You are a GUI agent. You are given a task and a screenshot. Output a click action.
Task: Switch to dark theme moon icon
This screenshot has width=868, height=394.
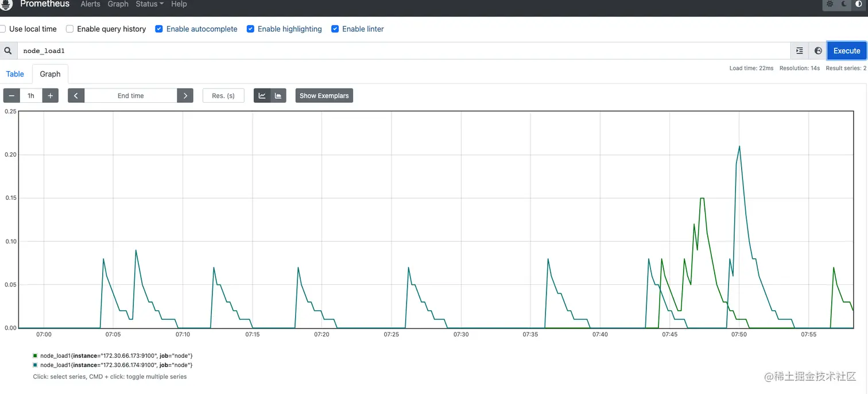[844, 4]
